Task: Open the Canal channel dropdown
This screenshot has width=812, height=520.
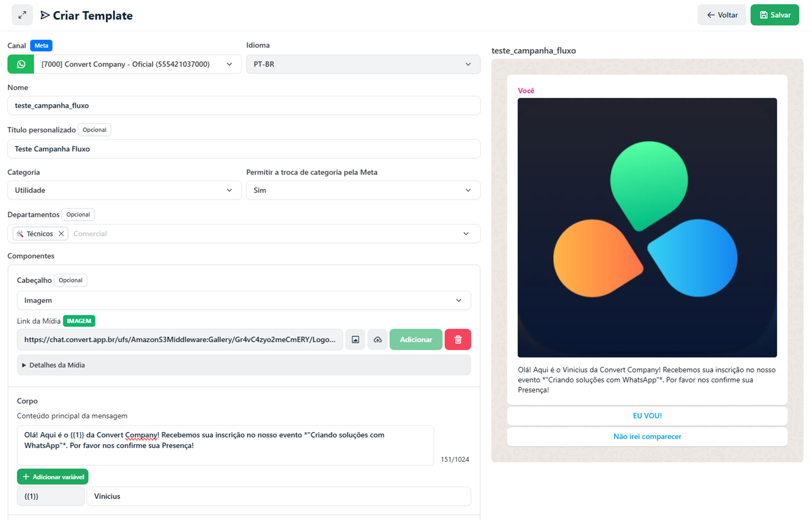Action: [137, 65]
